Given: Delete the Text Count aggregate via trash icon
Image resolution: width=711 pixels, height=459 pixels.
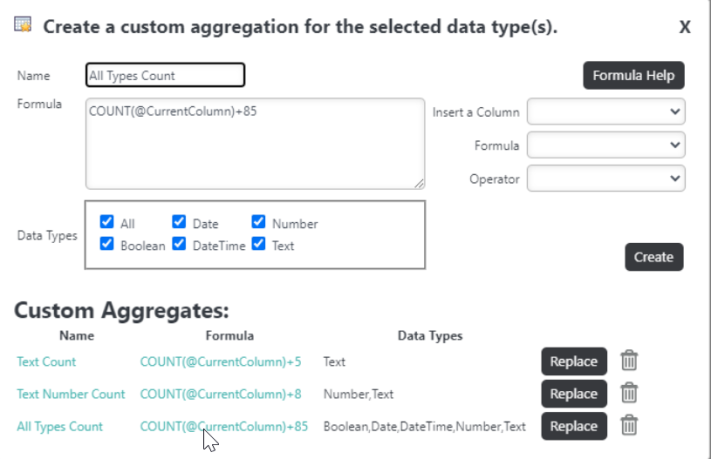Looking at the screenshot, I should [x=629, y=361].
